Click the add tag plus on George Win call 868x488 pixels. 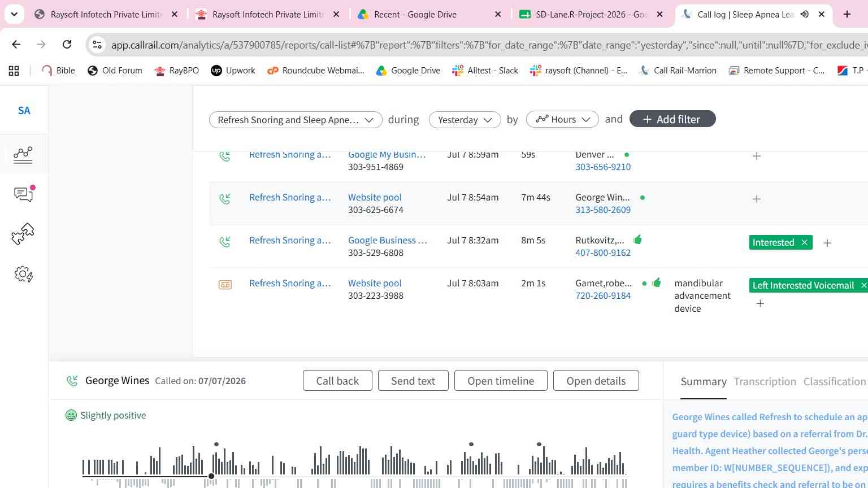click(x=757, y=199)
